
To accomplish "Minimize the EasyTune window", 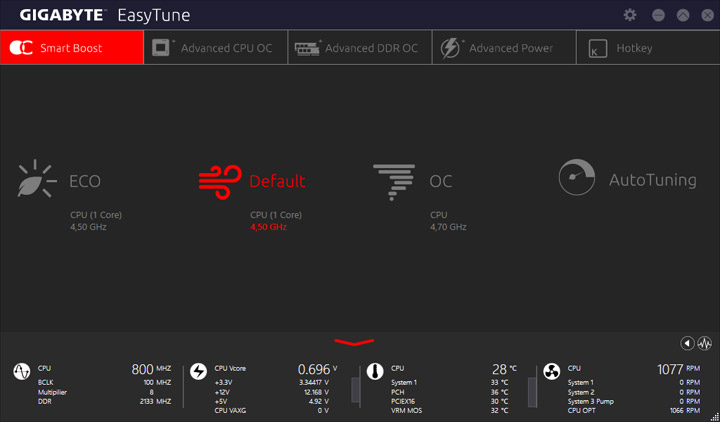I will point(658,15).
